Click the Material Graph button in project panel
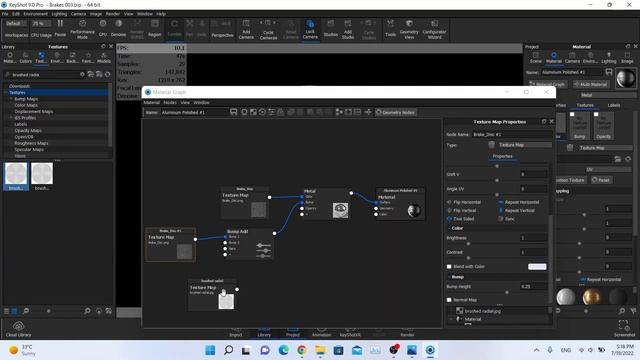The width and height of the screenshot is (640, 360). (547, 84)
